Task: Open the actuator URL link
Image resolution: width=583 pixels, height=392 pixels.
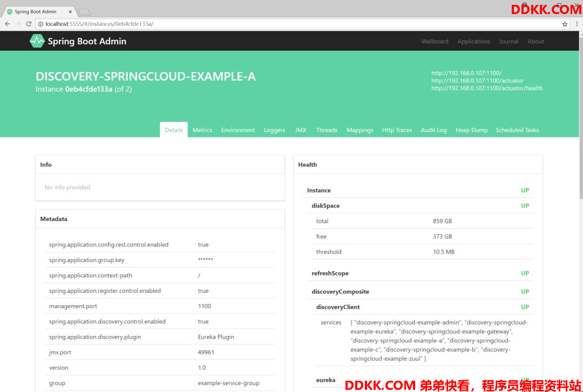Action: point(477,81)
